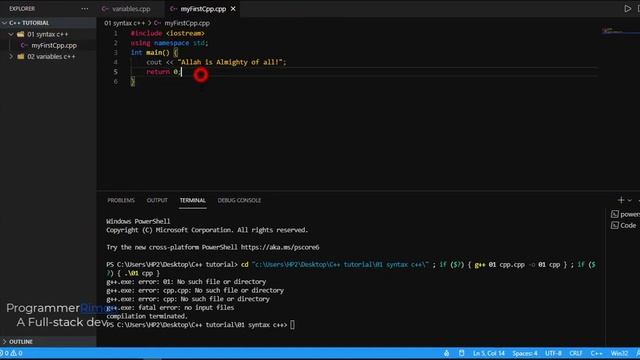Change encoding via UTF-8 status item
640x360 pixels.
pyautogui.click(x=553, y=353)
